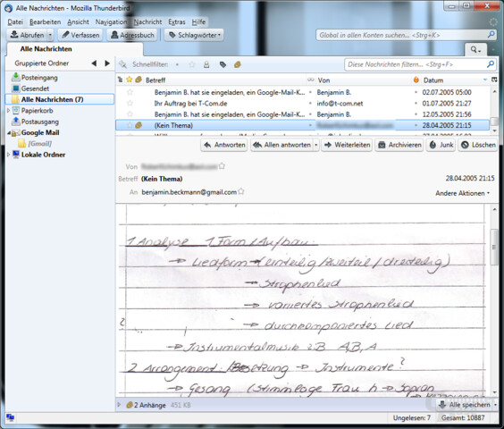The image size is (504, 429).
Task: Sort by attachment column header
Action: 139,80
